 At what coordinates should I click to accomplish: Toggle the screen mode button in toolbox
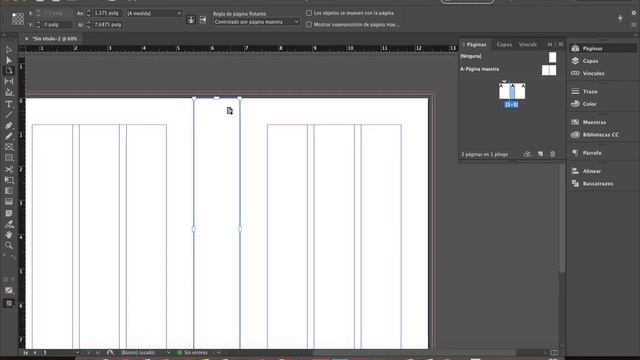coord(9,303)
